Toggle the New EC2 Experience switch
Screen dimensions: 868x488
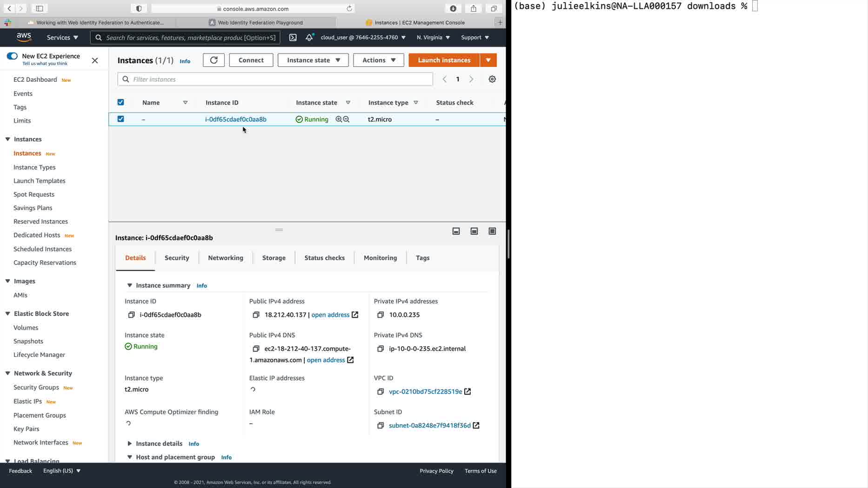click(x=12, y=56)
